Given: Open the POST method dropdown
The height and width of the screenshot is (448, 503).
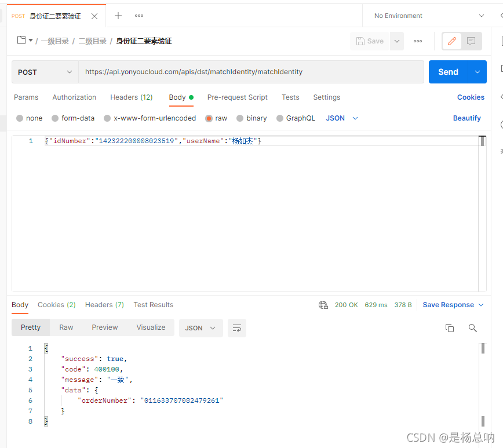Looking at the screenshot, I should click(45, 72).
